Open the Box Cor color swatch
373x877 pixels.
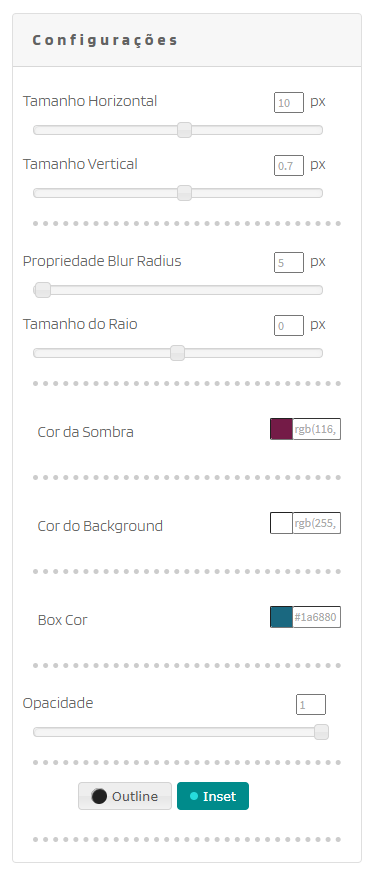click(x=281, y=617)
